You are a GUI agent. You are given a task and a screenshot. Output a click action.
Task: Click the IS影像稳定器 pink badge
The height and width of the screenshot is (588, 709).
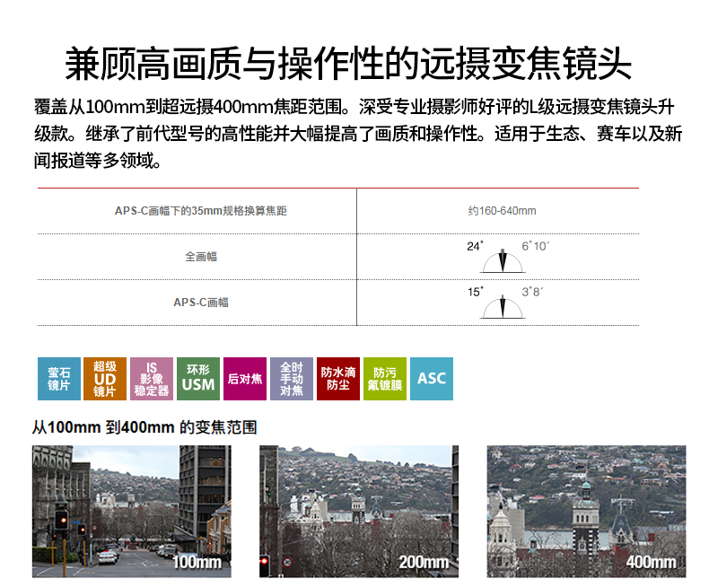(x=152, y=379)
